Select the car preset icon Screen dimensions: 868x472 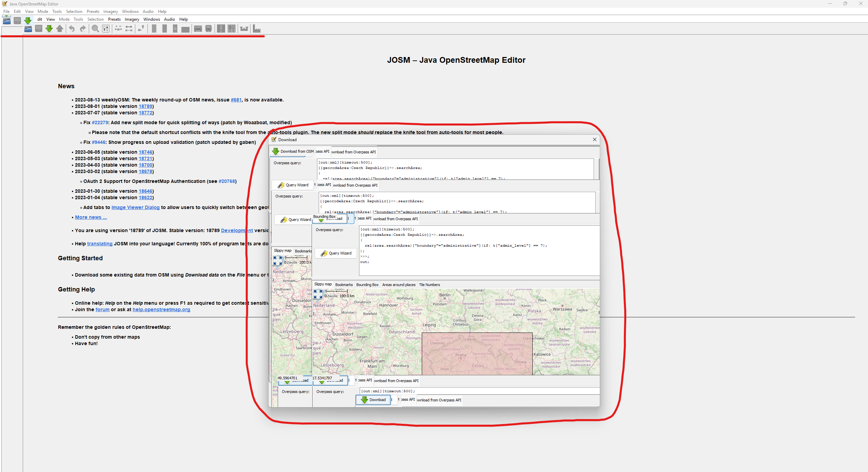pos(198,29)
